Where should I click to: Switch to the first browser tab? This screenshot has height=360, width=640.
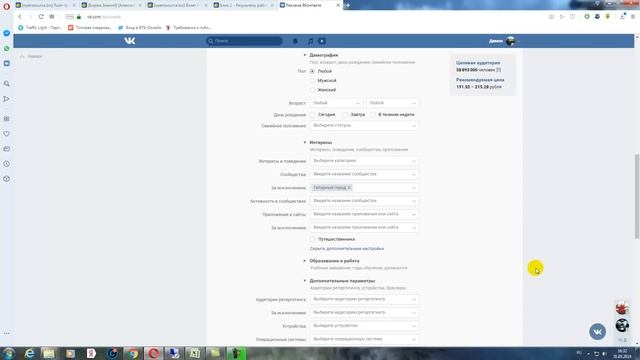point(45,5)
